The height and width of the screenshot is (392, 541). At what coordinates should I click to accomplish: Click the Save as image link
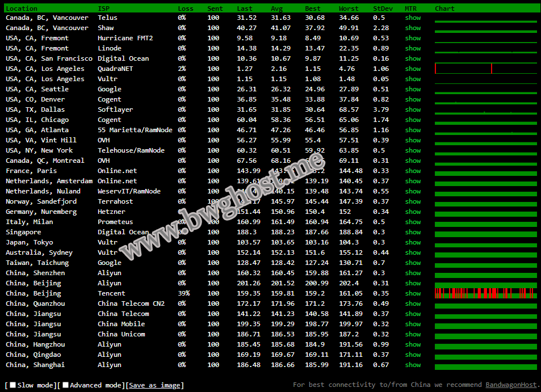(154, 385)
